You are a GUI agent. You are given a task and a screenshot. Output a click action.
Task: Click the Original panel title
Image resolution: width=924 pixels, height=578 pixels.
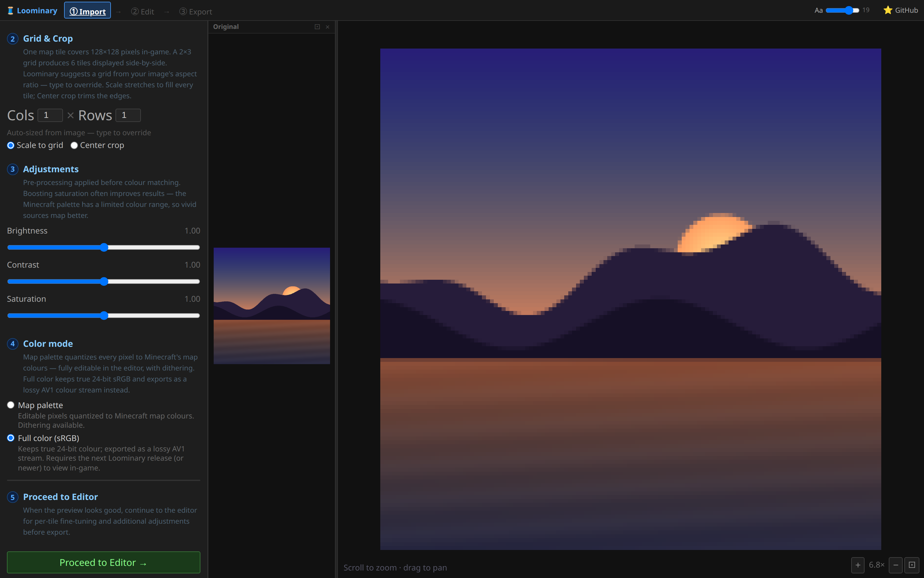click(226, 27)
